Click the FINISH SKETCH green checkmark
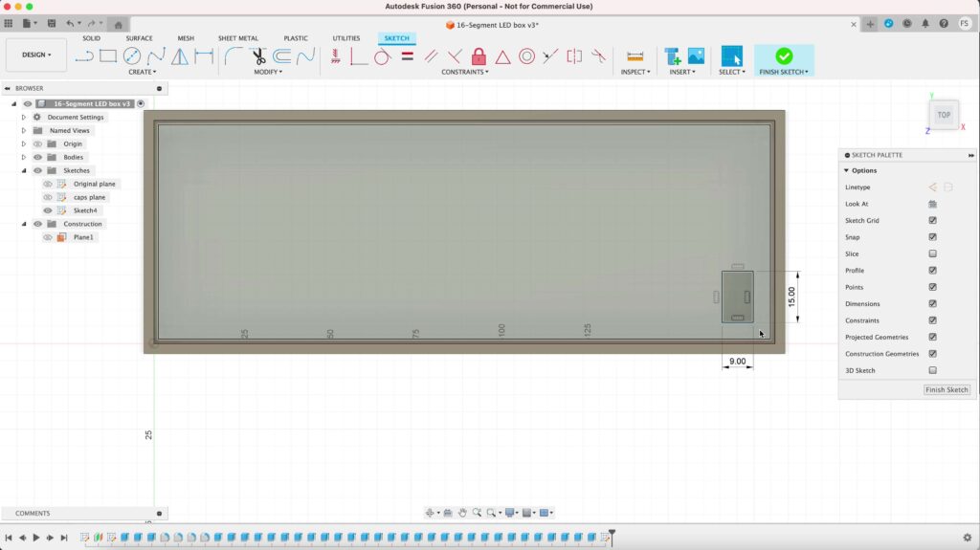980x550 pixels. 784,56
